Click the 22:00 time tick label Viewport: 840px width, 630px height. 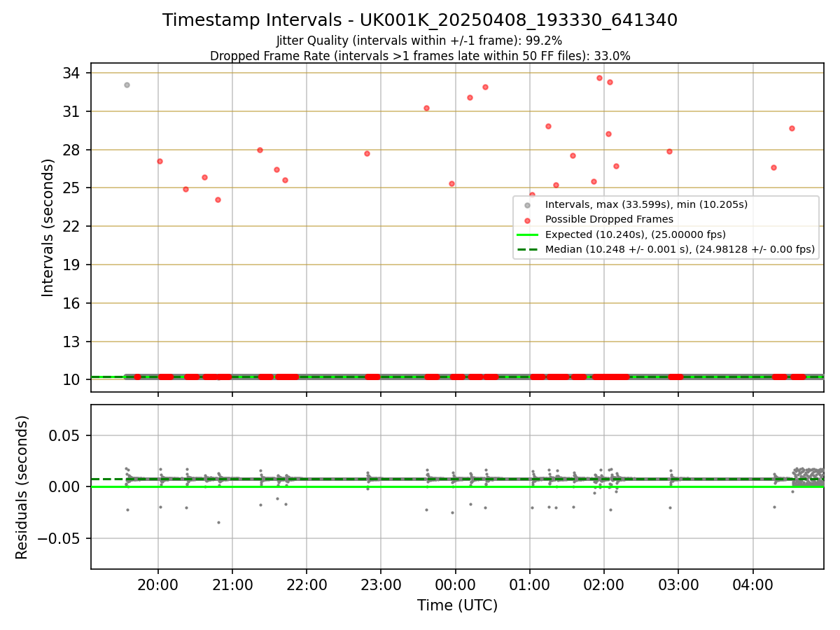pyautogui.click(x=307, y=585)
